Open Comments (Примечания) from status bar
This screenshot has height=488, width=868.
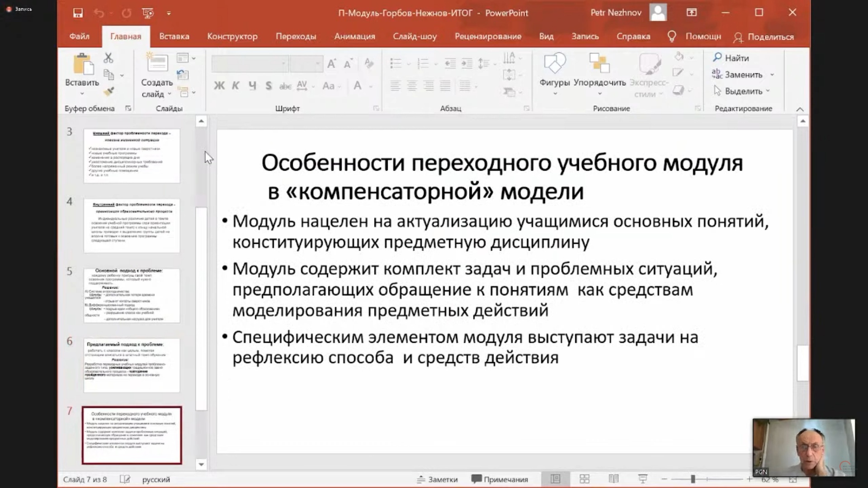(x=500, y=479)
